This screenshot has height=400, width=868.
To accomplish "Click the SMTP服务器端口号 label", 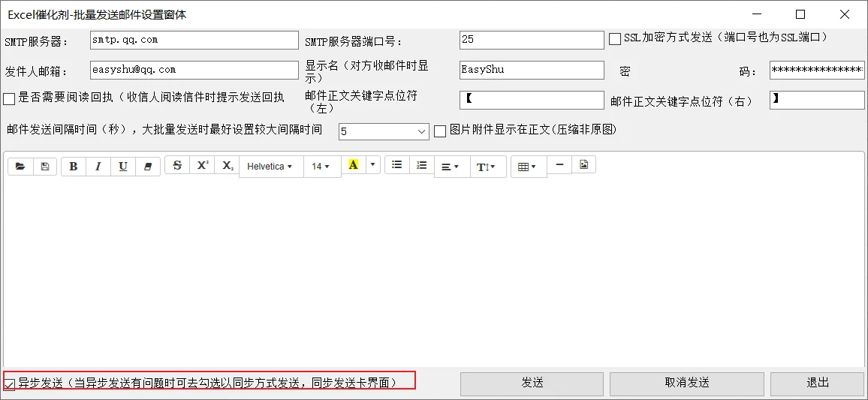I will click(x=353, y=42).
